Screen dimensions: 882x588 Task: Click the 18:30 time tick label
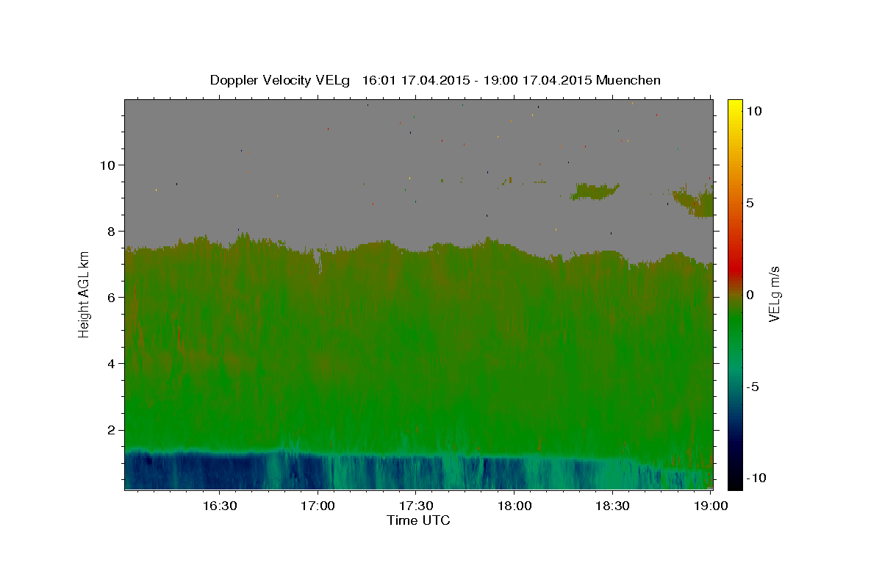612,506
